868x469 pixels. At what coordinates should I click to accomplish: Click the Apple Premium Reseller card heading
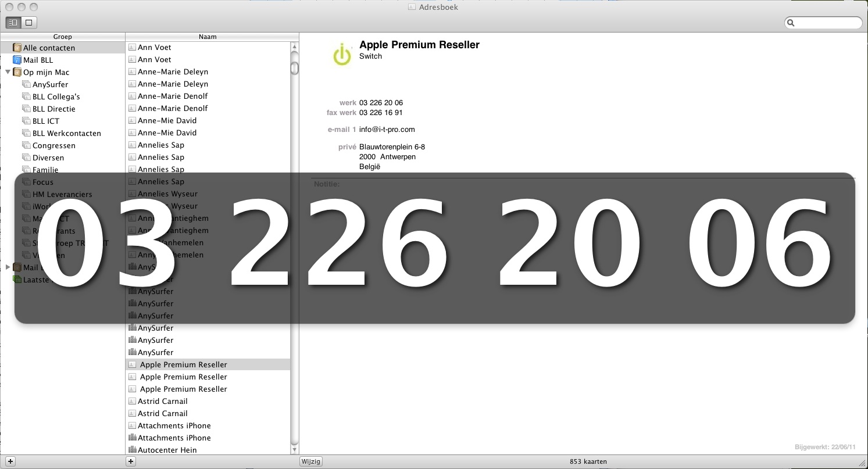coord(419,45)
